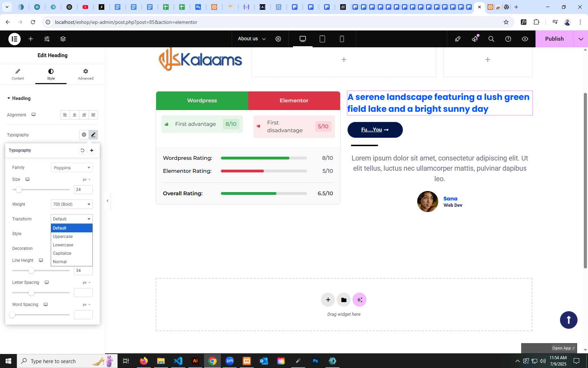
Task: Click the global typography globe icon
Action: point(84,135)
